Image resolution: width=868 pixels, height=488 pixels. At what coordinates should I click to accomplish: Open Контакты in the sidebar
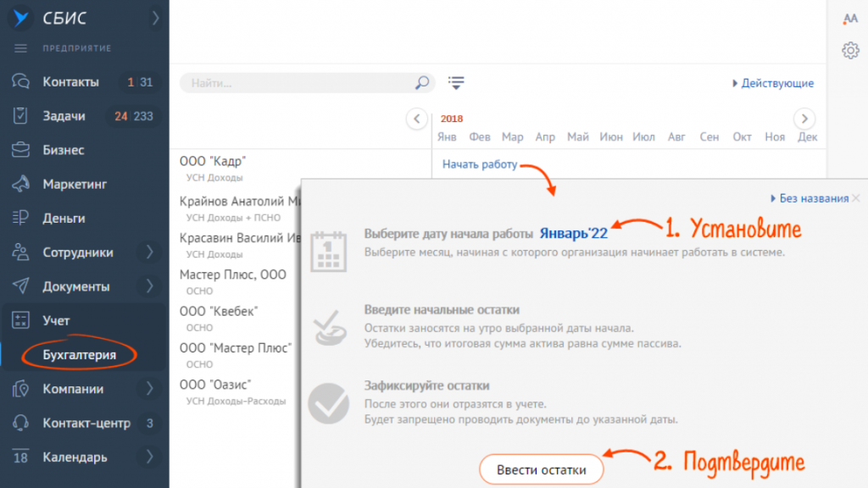pos(71,82)
